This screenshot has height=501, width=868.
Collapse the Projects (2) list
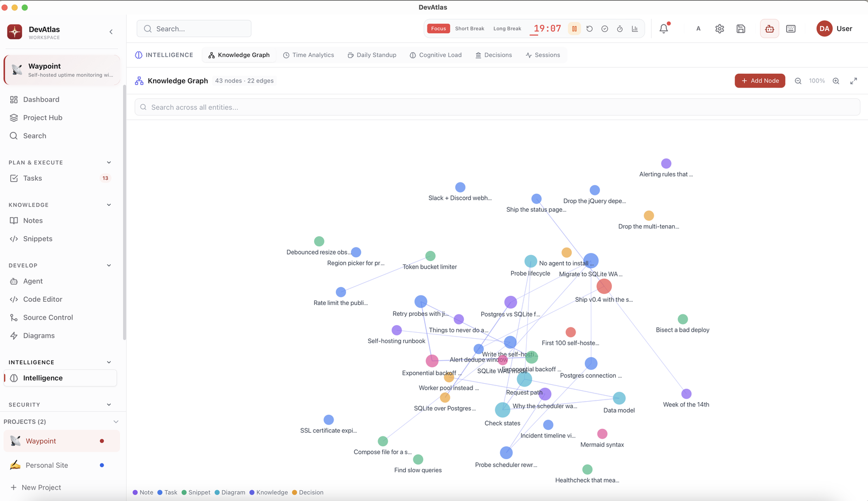116,422
